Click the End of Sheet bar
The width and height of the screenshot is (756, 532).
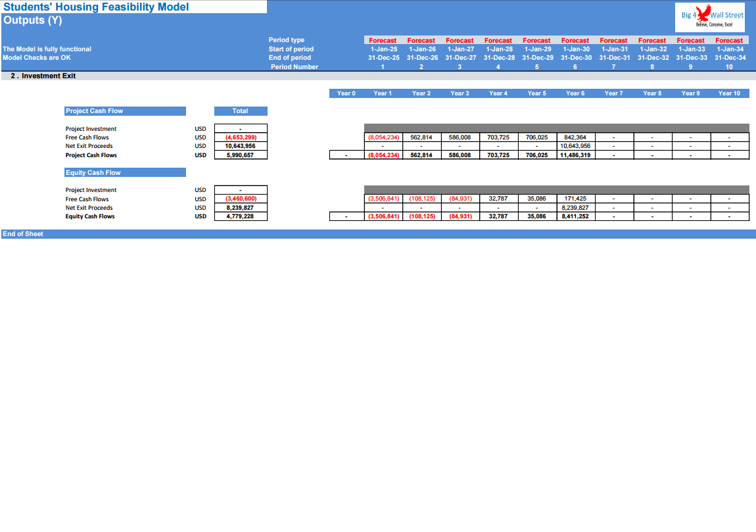(378, 234)
